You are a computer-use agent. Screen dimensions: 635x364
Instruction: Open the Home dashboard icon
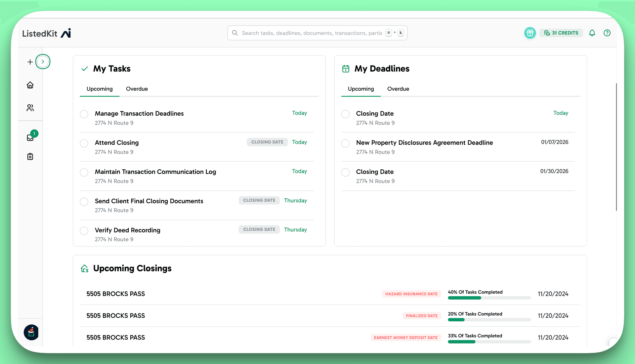[30, 85]
